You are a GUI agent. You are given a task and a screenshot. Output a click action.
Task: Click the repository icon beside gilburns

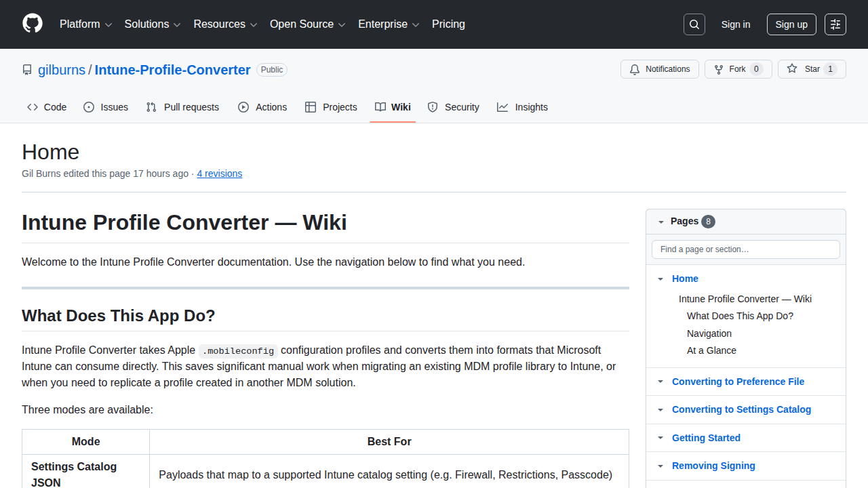point(27,70)
